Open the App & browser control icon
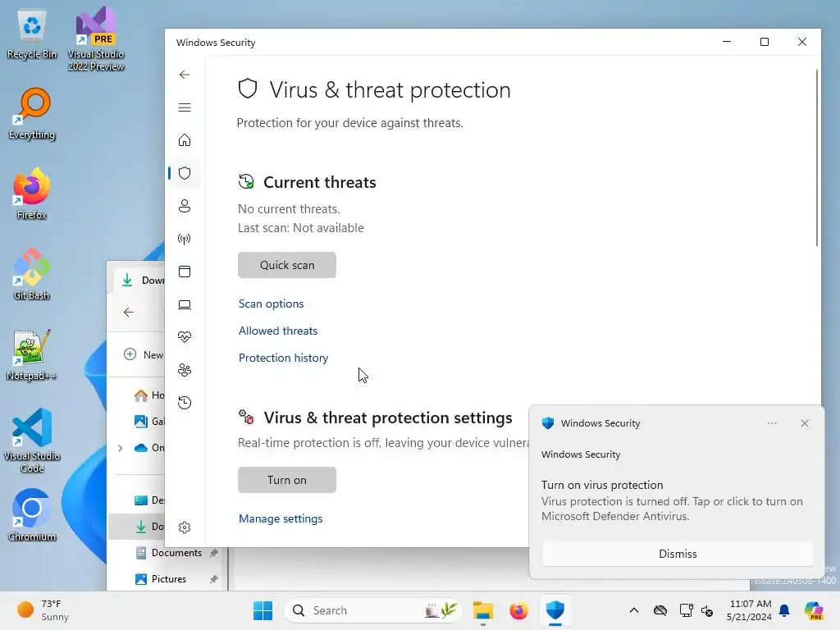Image resolution: width=840 pixels, height=630 pixels. (185, 272)
